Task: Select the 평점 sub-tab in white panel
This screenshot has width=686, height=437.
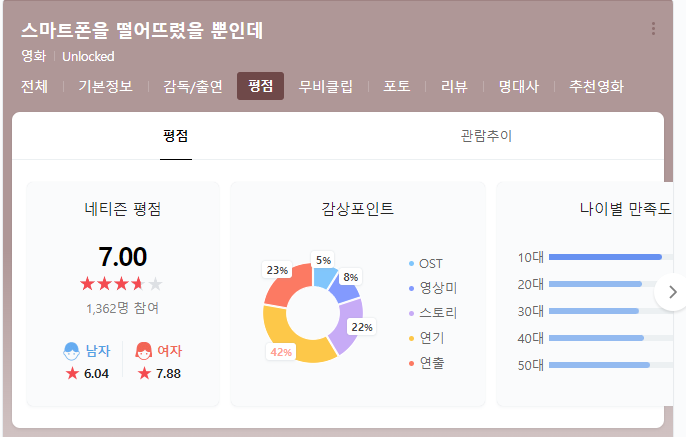Action: (175, 136)
